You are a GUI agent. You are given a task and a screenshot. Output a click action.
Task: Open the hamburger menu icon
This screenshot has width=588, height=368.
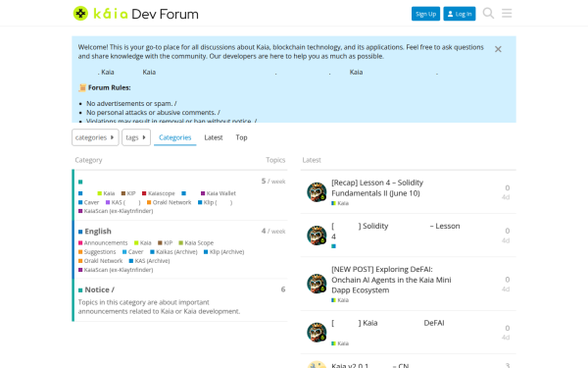coord(507,13)
